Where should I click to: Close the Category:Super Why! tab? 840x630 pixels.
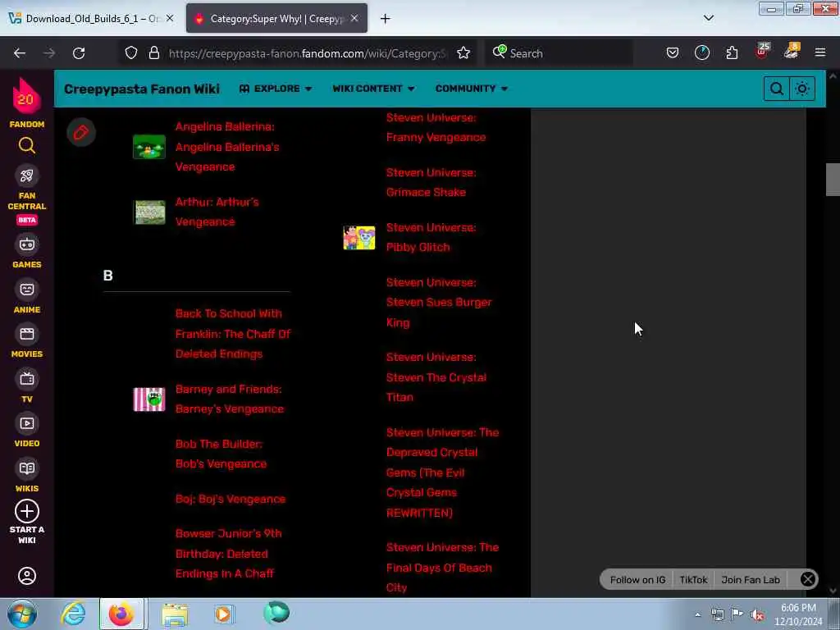pos(354,18)
